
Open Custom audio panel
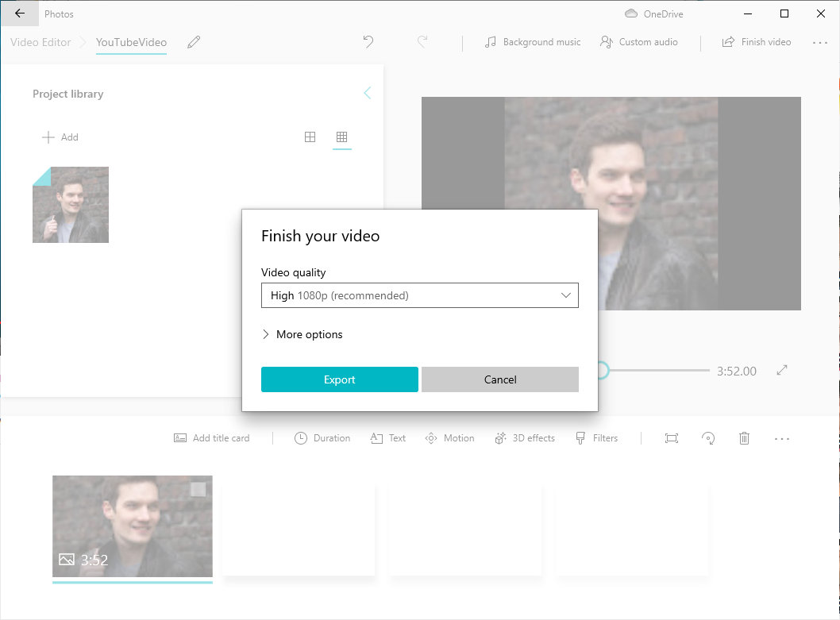[639, 42]
